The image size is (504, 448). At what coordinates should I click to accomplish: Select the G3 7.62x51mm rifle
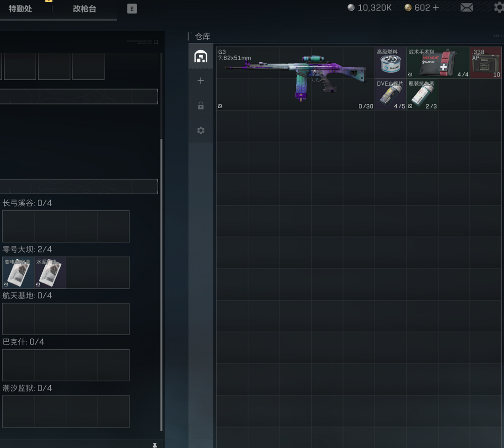295,78
